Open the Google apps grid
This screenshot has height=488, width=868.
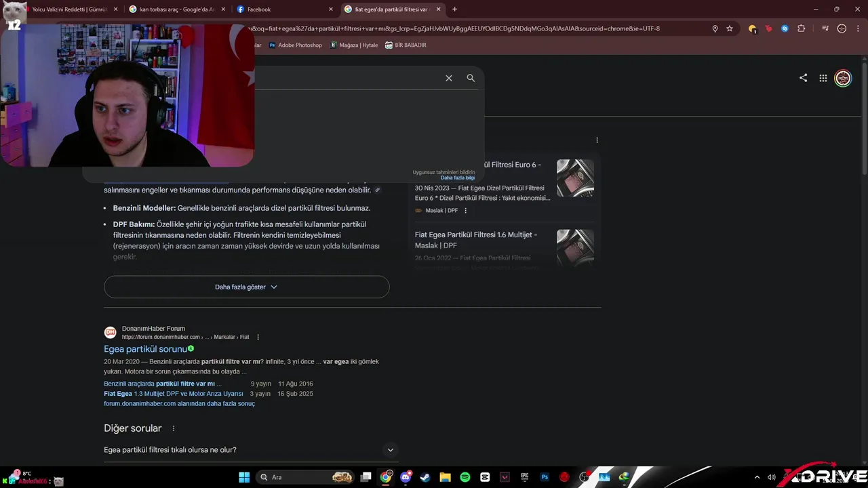coord(823,78)
